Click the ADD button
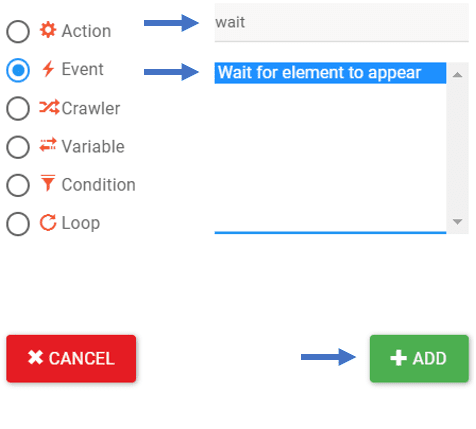 (x=419, y=359)
